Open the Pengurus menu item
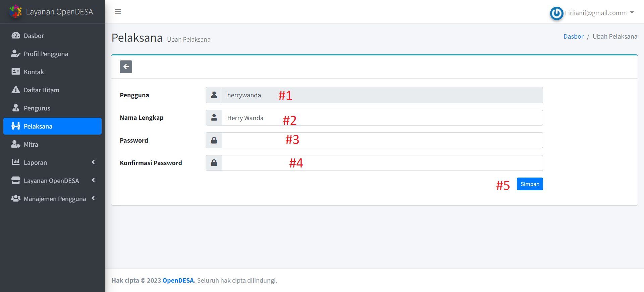 coord(52,108)
